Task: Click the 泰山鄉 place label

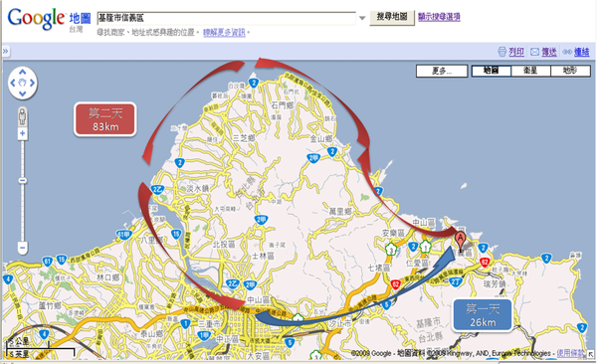Action: pos(151,334)
